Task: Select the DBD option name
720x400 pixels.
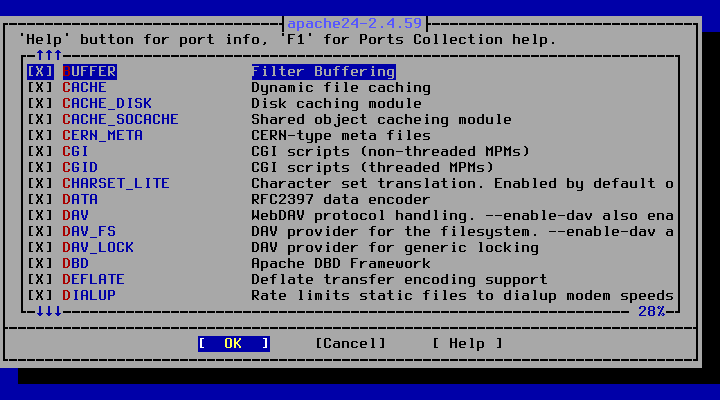Action: (75, 264)
